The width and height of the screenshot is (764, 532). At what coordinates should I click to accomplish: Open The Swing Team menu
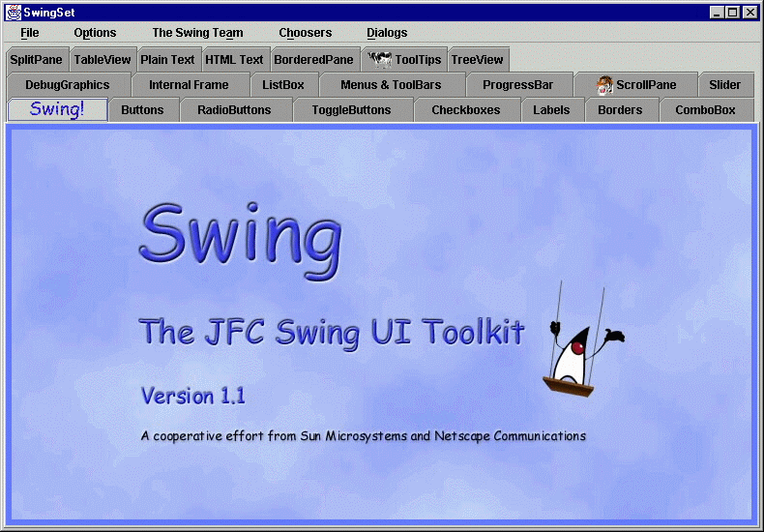tap(197, 33)
